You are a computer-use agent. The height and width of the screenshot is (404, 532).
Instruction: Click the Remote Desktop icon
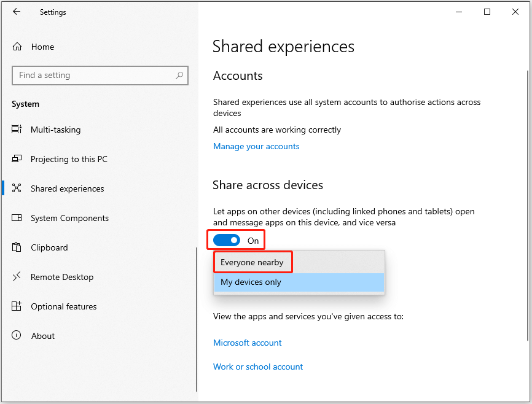click(17, 277)
